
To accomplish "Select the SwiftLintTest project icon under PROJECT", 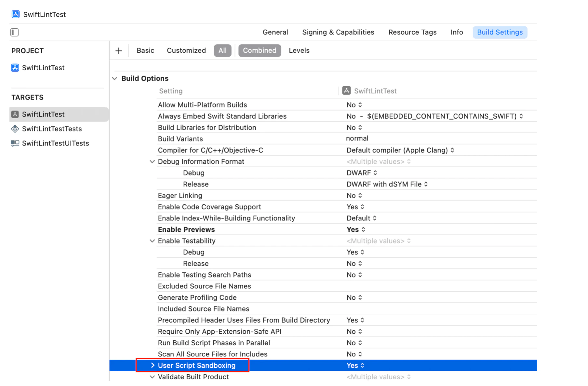I will click(x=15, y=68).
